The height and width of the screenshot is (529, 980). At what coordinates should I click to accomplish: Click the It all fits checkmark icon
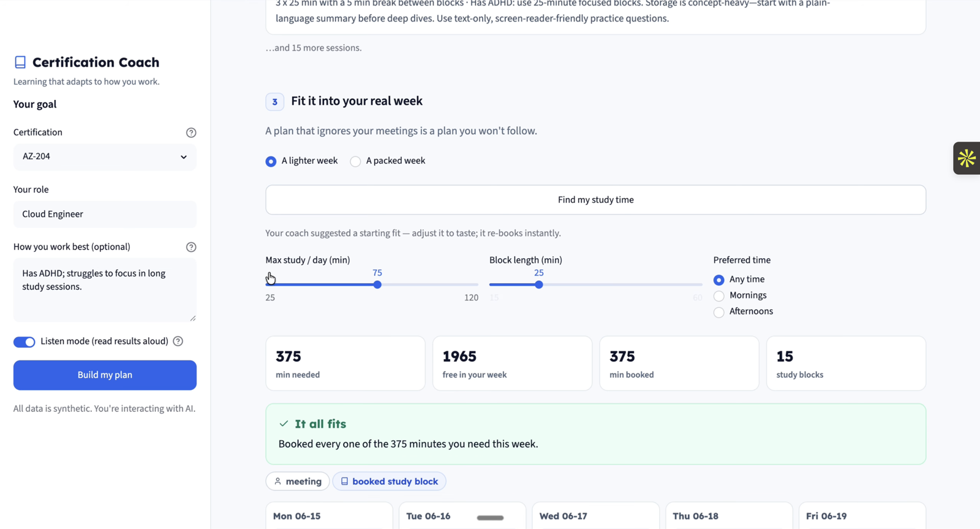pyautogui.click(x=284, y=424)
